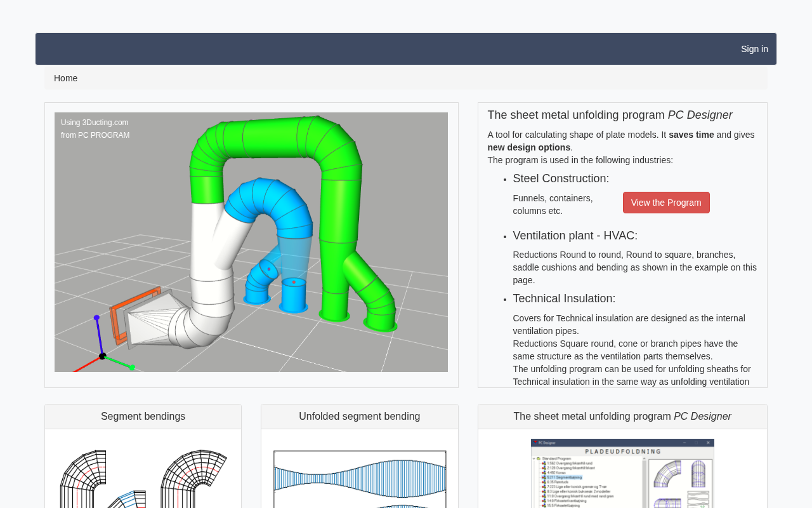Viewport: 812px width, 508px height.
Task: Click the "Technical Insulation:" heading
Action: [x=564, y=298]
